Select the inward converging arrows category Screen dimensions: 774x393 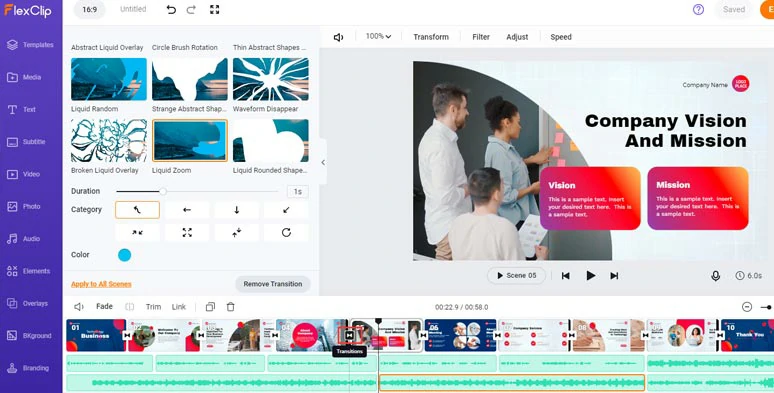[x=137, y=233]
